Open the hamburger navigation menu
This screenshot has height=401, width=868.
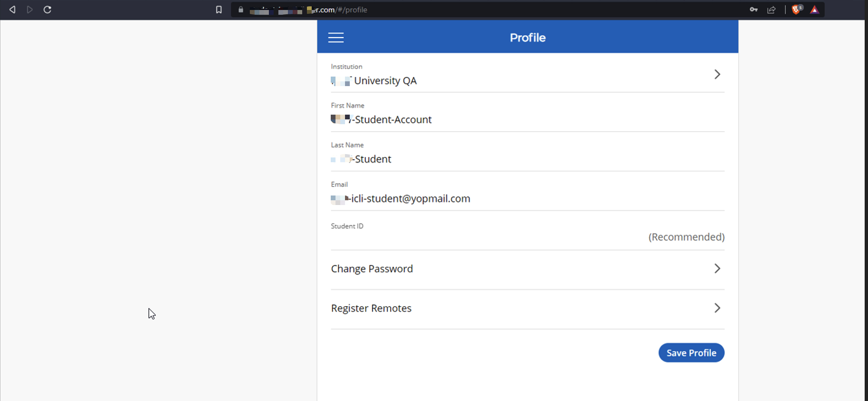(x=335, y=38)
